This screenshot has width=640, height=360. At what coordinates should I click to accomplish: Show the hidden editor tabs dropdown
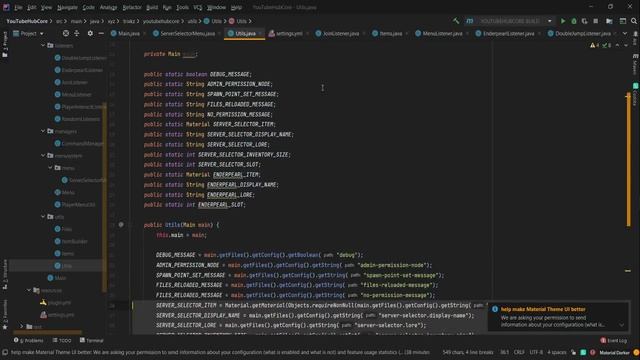pyautogui.click(x=624, y=33)
